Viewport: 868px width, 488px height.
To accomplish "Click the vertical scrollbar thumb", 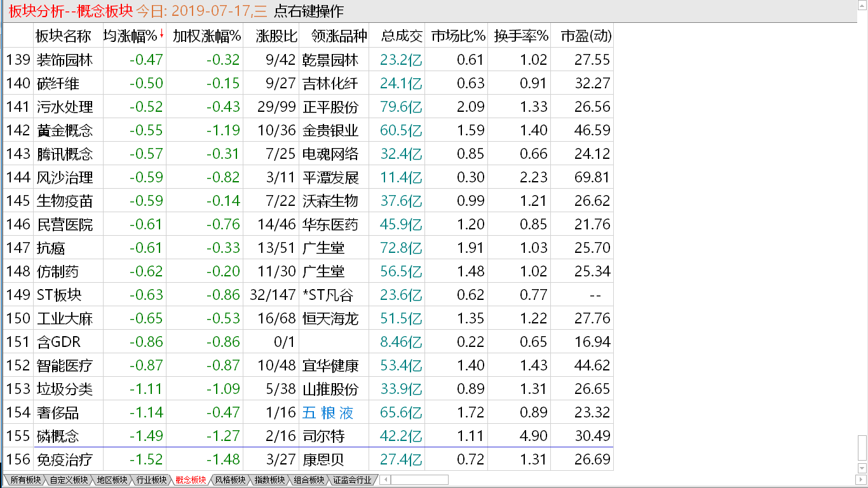I will tap(862, 449).
